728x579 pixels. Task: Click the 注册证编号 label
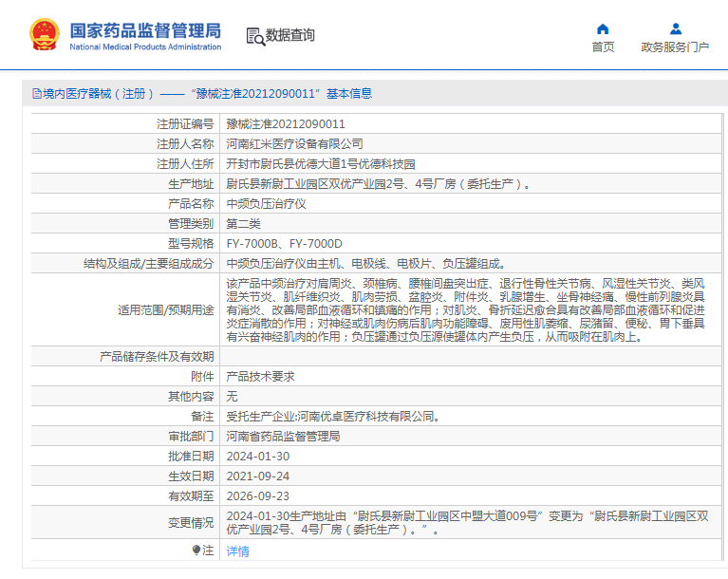[x=185, y=124]
